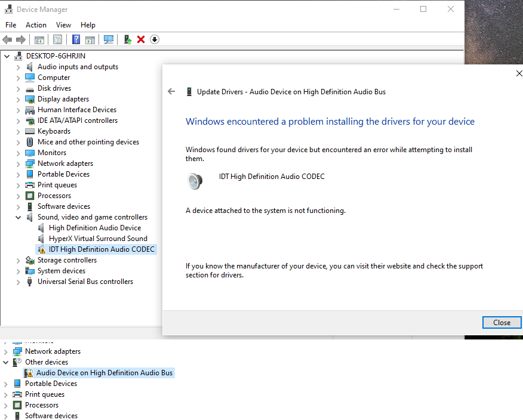This screenshot has width=523, height=420.
Task: Select IDT High Definition Audio CODEC device
Action: coord(101,249)
